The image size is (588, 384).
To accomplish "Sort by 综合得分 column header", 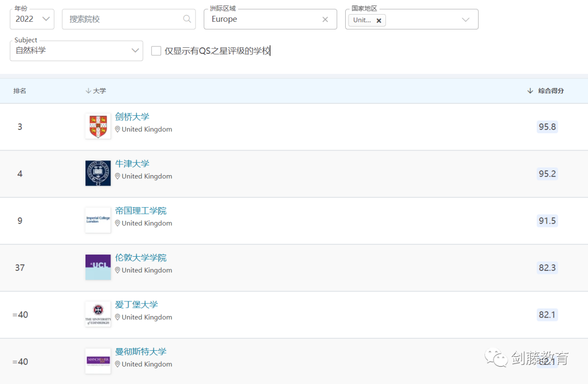I will click(546, 91).
